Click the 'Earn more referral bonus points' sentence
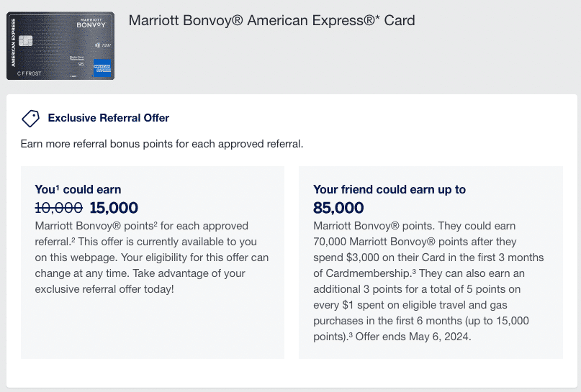Viewport: 581px width, 392px height. 162,143
